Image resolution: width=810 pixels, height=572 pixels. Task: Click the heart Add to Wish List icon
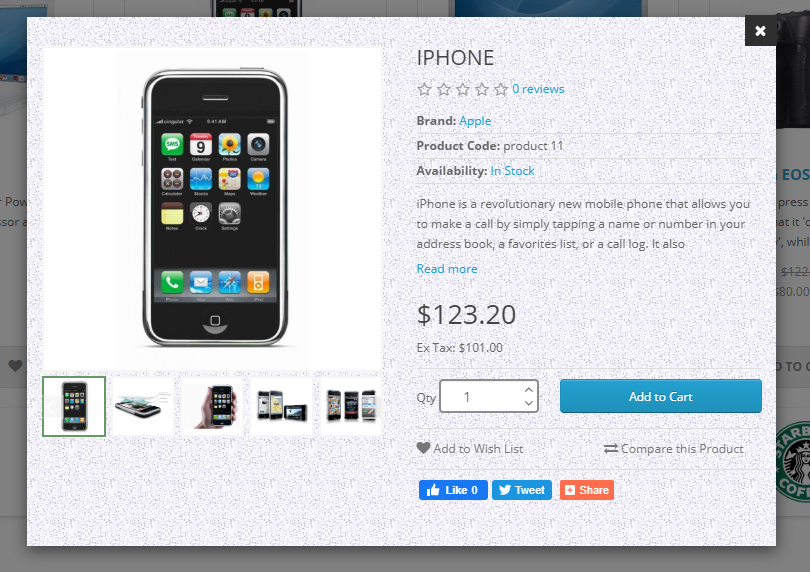pos(423,448)
